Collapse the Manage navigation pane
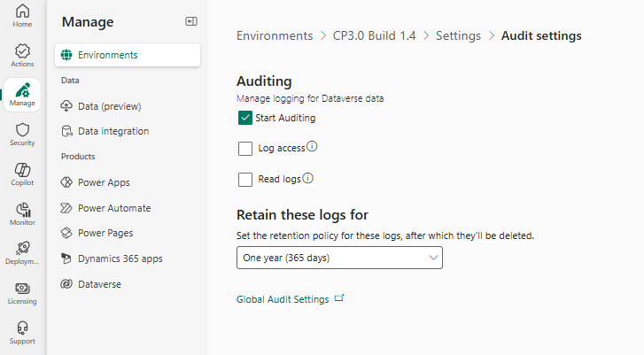Image resolution: width=644 pixels, height=355 pixels. tap(190, 21)
